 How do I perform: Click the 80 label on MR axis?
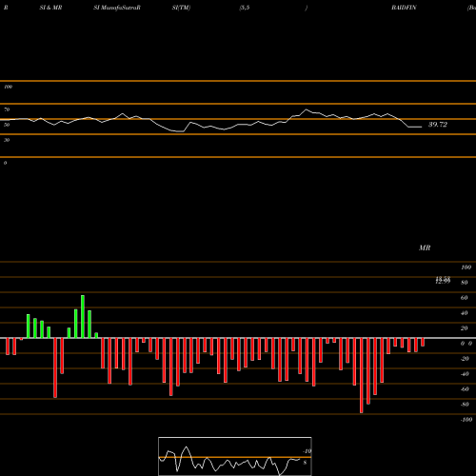(465, 283)
